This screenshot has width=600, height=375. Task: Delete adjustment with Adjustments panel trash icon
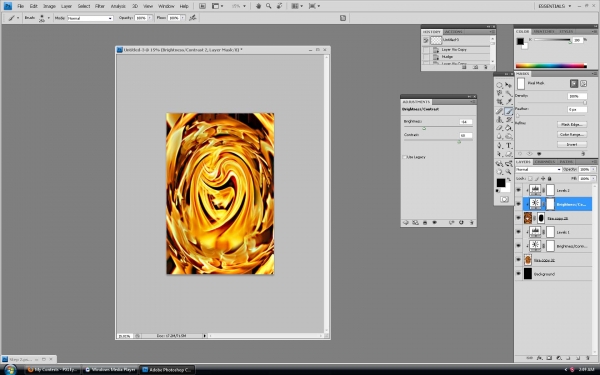(x=471, y=222)
